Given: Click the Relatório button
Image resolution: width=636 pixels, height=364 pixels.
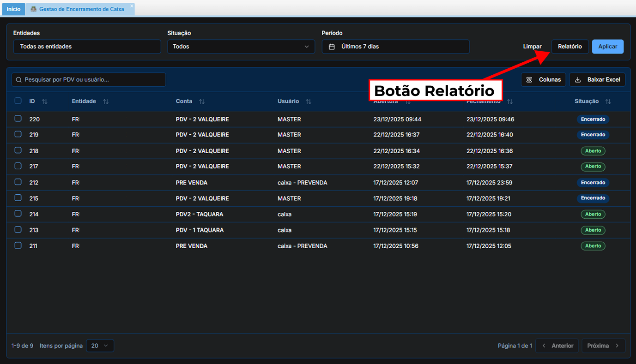Looking at the screenshot, I should 569,47.
